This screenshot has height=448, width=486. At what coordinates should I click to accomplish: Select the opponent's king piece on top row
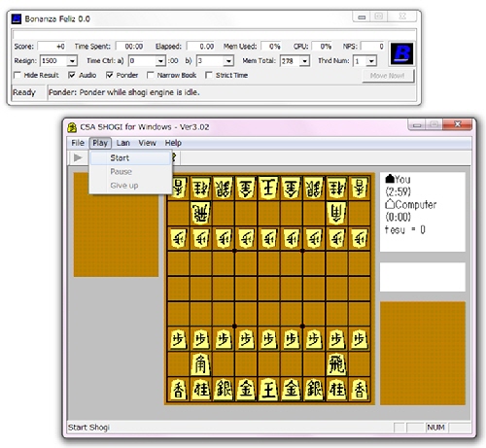pos(268,188)
